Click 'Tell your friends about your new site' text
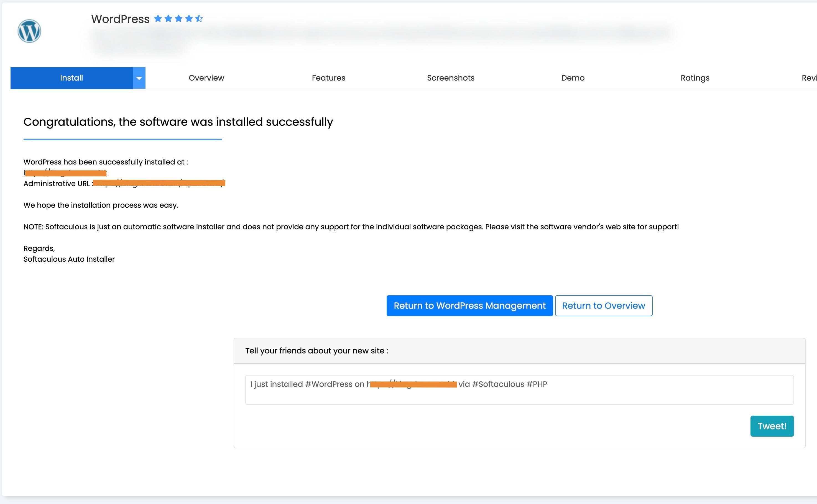The image size is (817, 504). click(x=316, y=351)
